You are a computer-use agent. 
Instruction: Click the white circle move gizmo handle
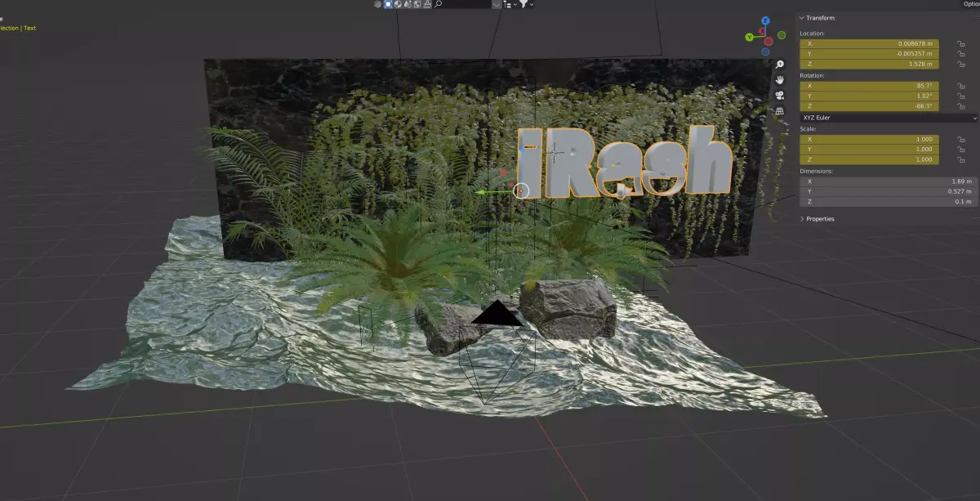click(x=523, y=190)
